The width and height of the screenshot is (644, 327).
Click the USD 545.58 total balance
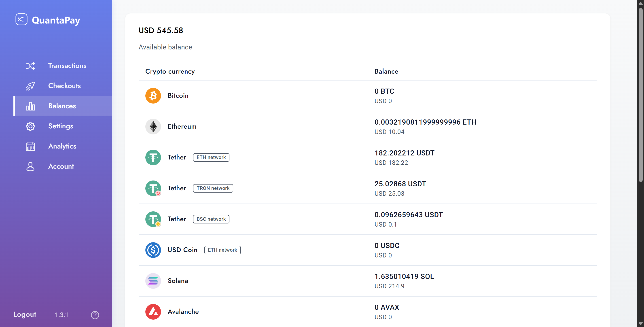(161, 30)
